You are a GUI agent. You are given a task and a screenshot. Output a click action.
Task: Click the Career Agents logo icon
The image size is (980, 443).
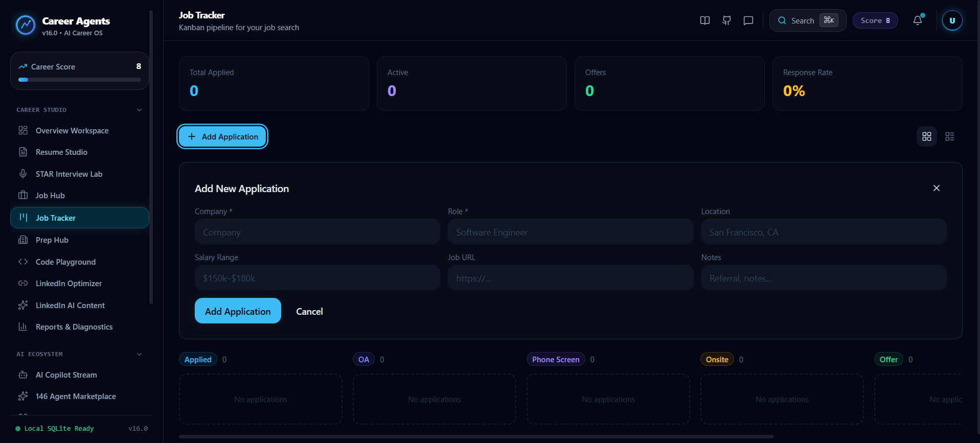coord(25,25)
